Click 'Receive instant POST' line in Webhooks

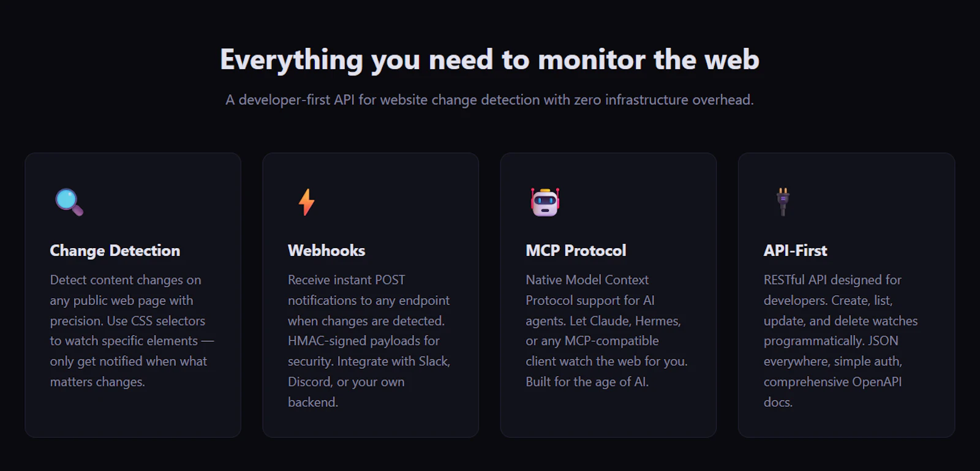(x=347, y=280)
